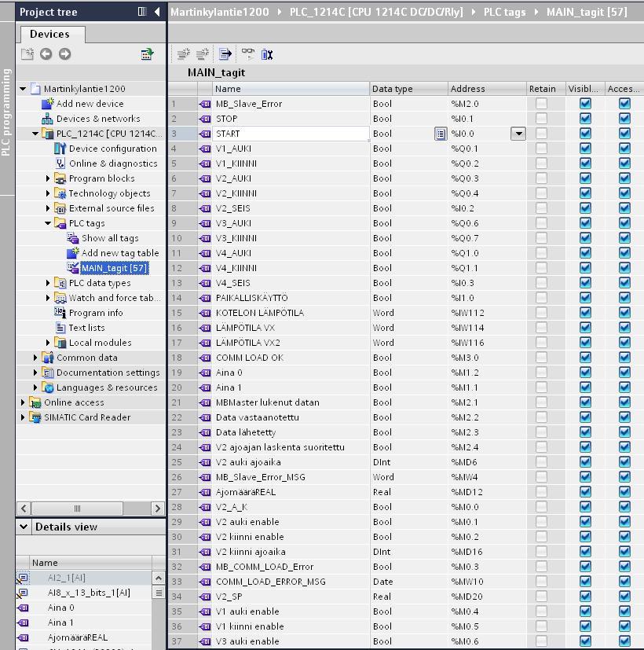Click the forward navigation arrow in Devices toolbar
This screenshot has width=644, height=650.
pos(64,54)
